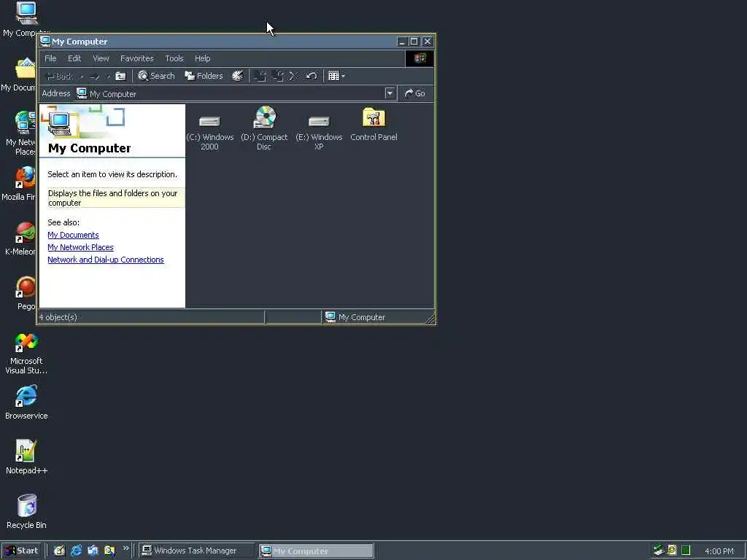Select the My Network Places desktop icon

[x=20, y=133]
